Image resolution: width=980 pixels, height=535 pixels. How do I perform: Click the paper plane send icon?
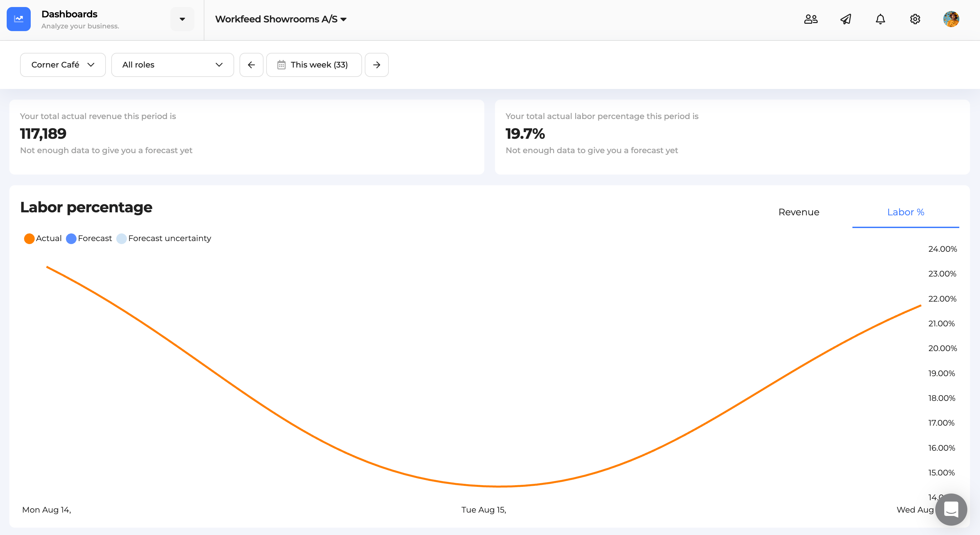click(846, 19)
